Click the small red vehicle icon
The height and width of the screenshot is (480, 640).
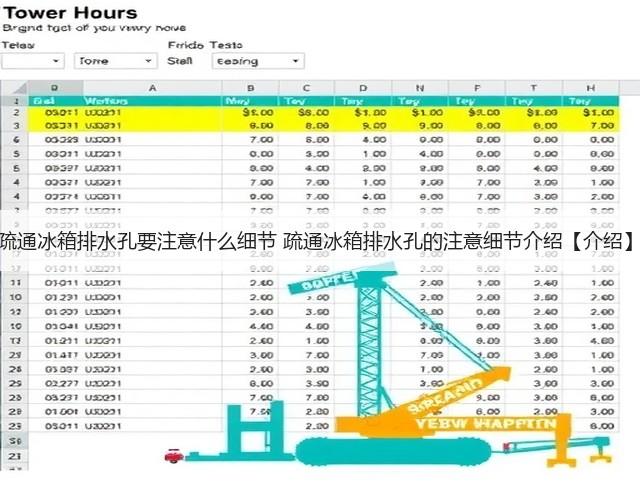pyautogui.click(x=174, y=455)
